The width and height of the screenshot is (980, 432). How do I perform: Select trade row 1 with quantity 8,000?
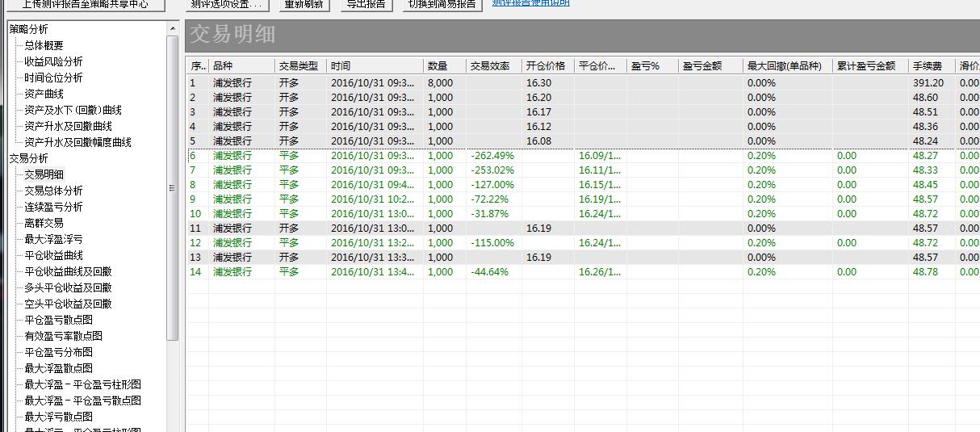[x=440, y=83]
